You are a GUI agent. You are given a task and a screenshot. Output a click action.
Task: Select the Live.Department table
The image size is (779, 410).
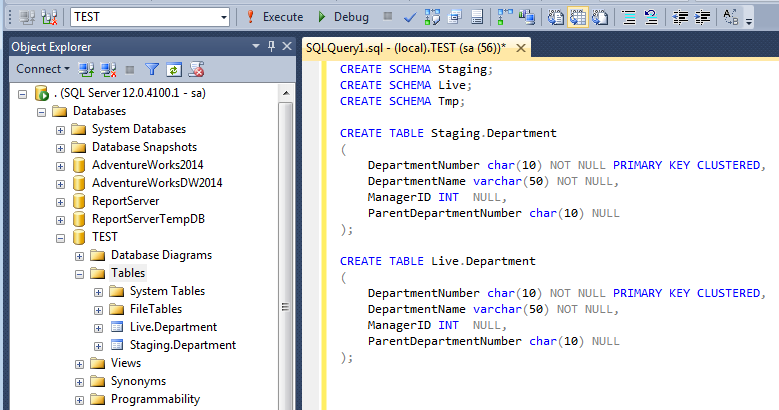[x=173, y=327]
